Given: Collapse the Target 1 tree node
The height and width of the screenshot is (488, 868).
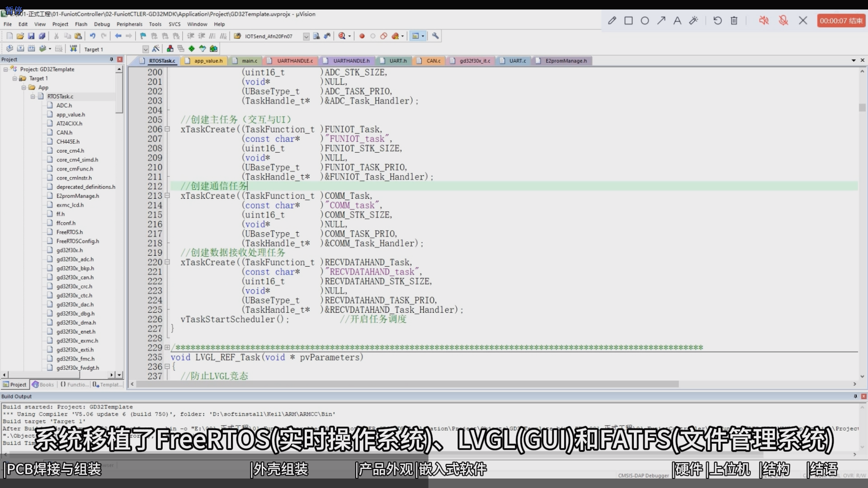Looking at the screenshot, I should tap(14, 79).
